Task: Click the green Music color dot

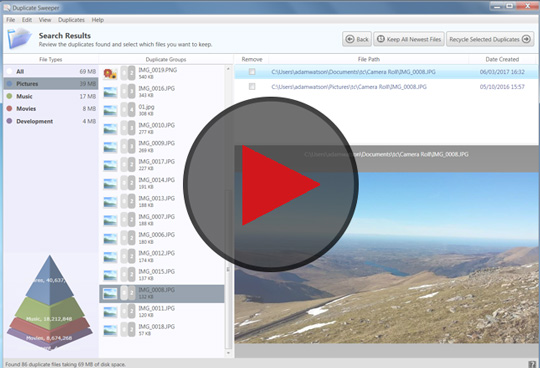Action: coord(9,96)
